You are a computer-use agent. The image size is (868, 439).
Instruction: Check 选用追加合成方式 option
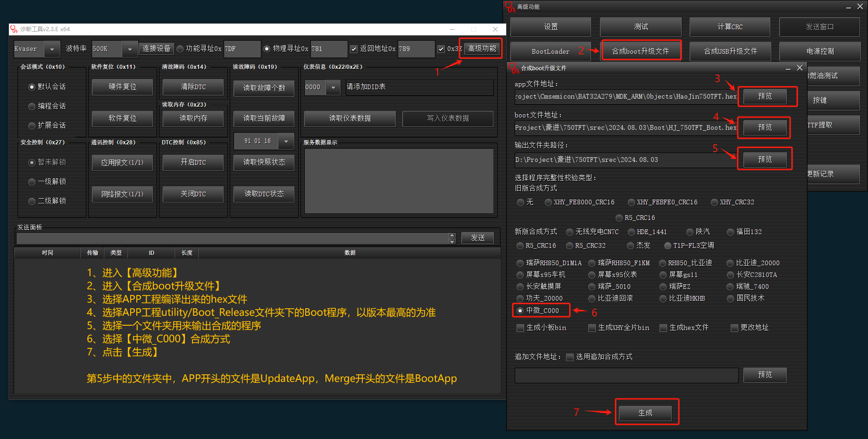tap(570, 357)
